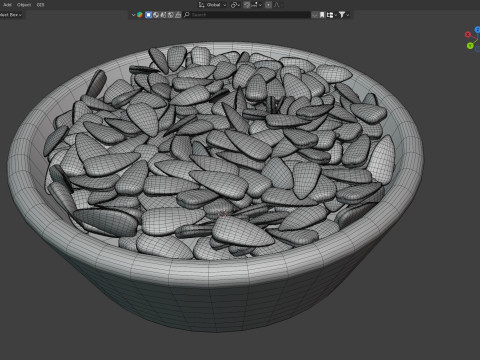Open the snapping options dropdown
The width and height of the screenshot is (480, 360).
257,5
